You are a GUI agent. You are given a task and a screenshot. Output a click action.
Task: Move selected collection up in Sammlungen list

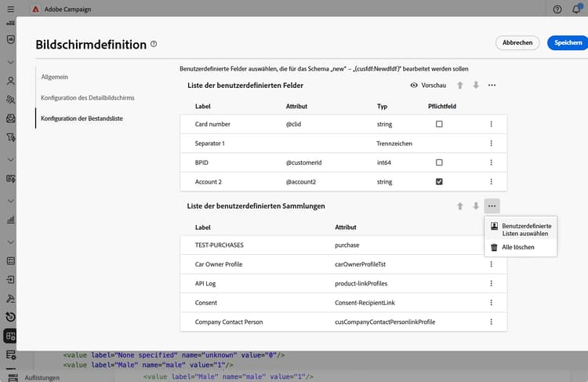460,206
